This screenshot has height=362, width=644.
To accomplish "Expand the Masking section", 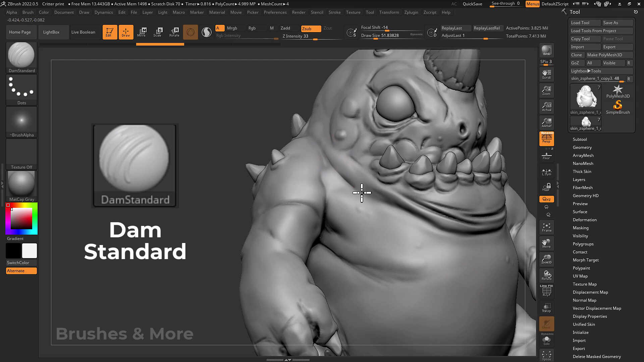I will point(580,228).
